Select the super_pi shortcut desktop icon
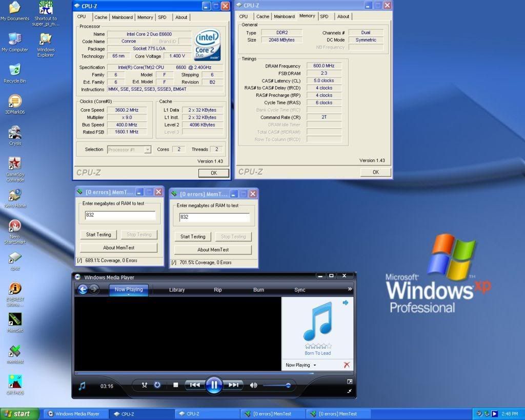The height and width of the screenshot is (420, 525). pyautogui.click(x=46, y=13)
